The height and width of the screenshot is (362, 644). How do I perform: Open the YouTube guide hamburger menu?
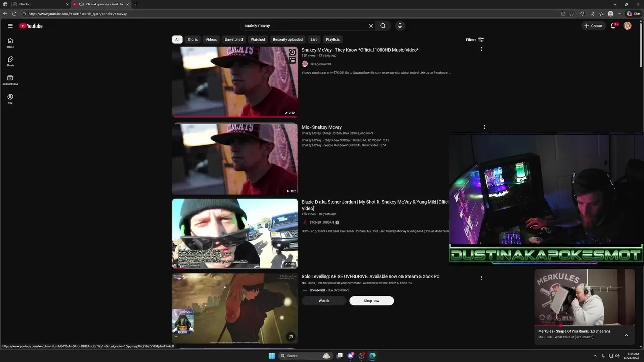tap(10, 26)
